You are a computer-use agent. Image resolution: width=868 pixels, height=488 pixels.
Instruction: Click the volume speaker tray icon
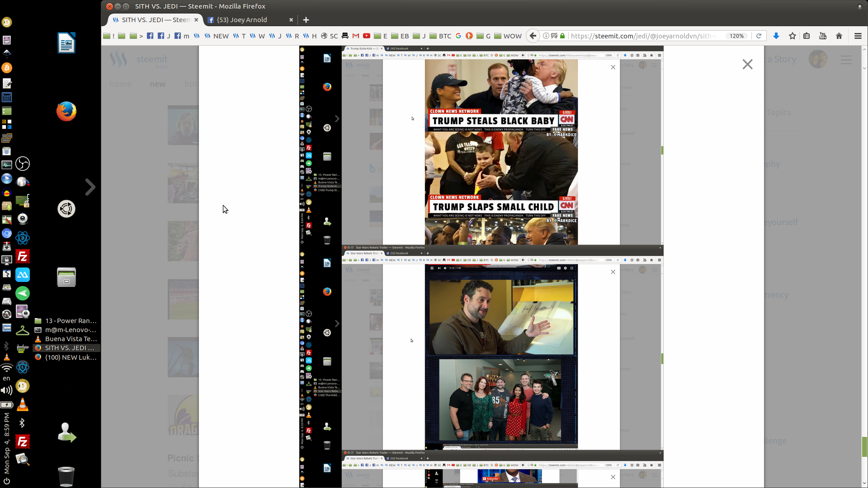pyautogui.click(x=6, y=390)
